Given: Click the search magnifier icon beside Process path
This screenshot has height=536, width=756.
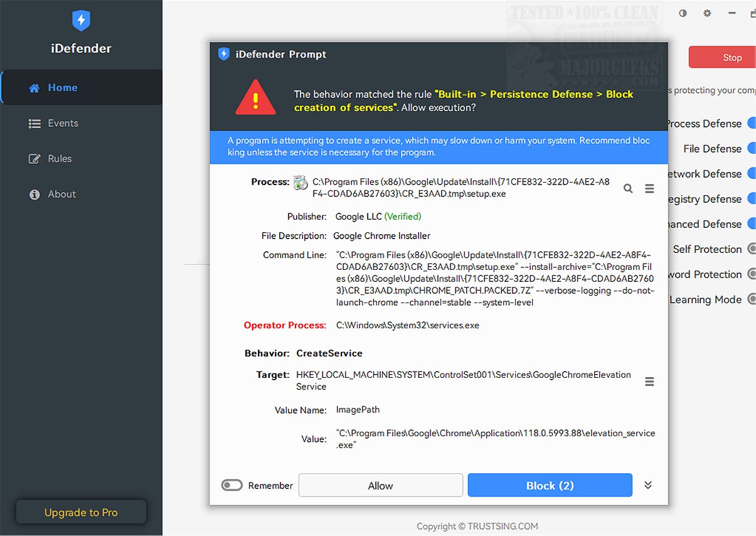Looking at the screenshot, I should [628, 188].
